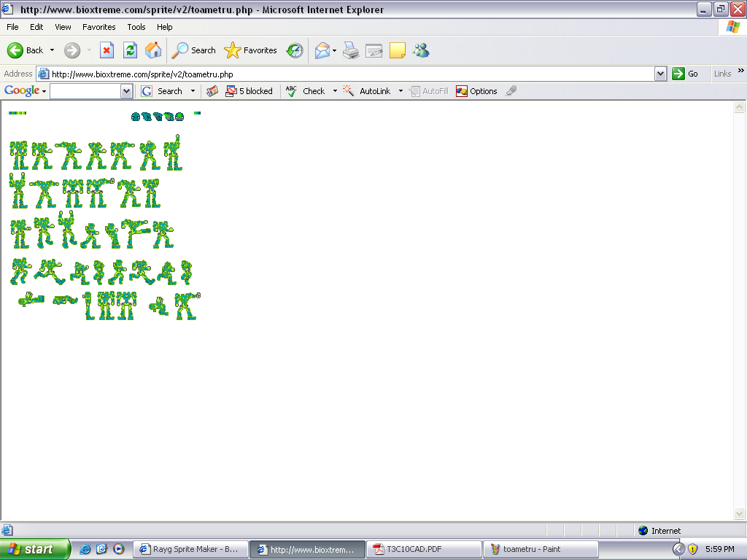Image resolution: width=747 pixels, height=560 pixels.
Task: Launch Internet Explorer from Quick Launch
Action: pos(85,549)
